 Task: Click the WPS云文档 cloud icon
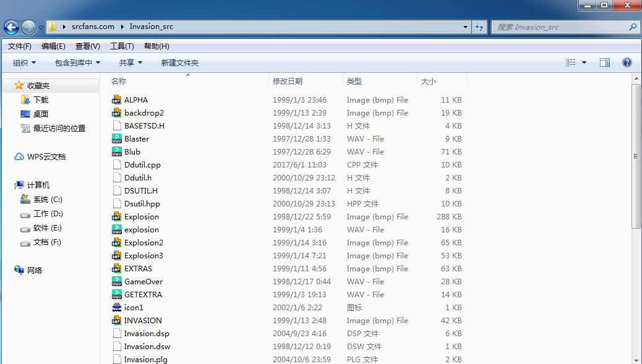pos(19,156)
